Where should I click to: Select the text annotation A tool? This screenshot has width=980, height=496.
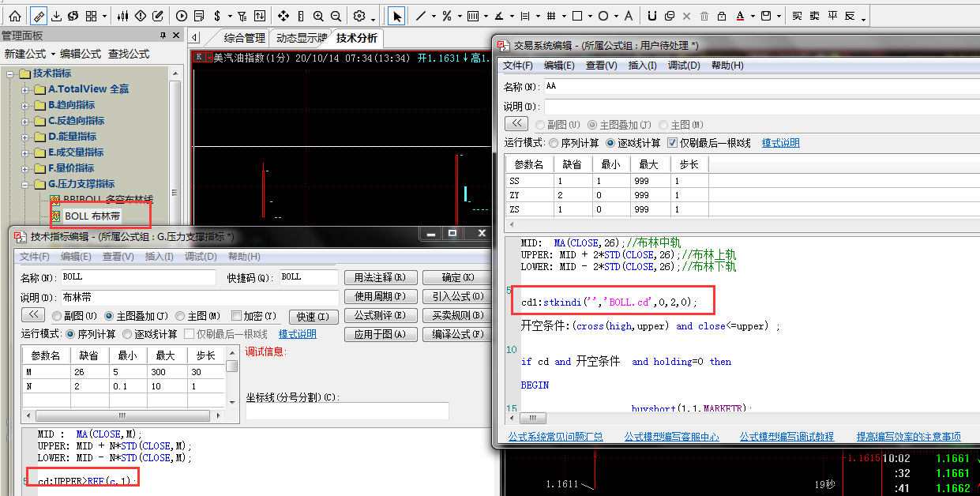tap(628, 16)
